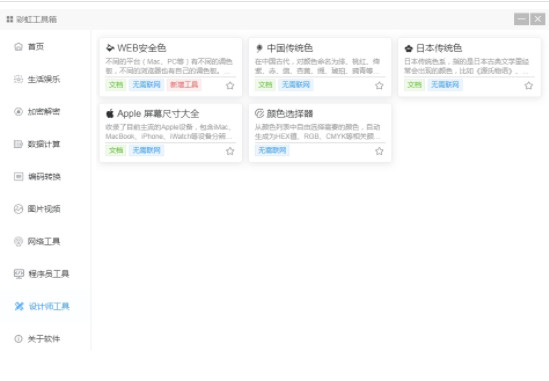Screen dimensions: 549x381
Task: Click the Apple logo icon on card
Action: (110, 113)
